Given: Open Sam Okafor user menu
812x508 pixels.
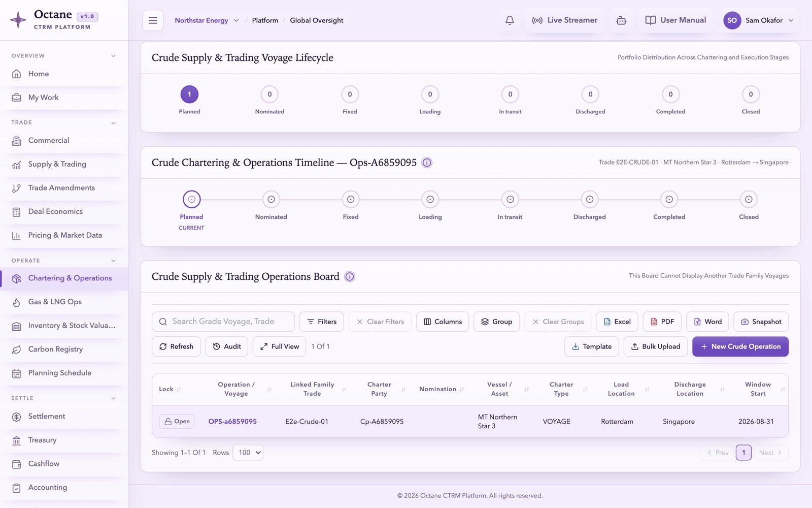Looking at the screenshot, I should 759,20.
